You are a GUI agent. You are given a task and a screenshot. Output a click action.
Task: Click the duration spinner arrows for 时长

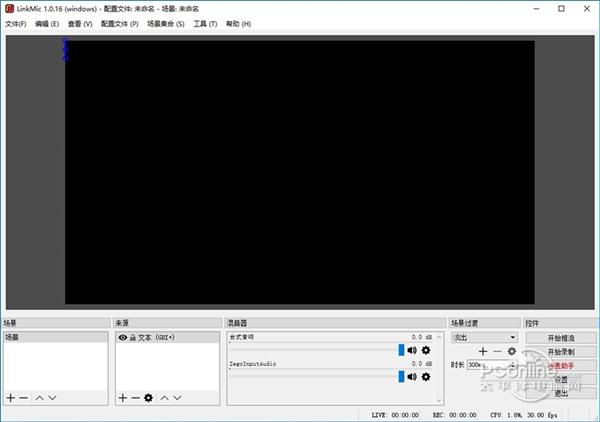click(513, 365)
